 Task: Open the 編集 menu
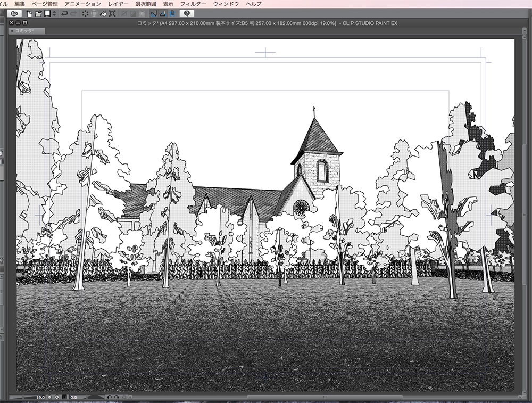pos(20,4)
